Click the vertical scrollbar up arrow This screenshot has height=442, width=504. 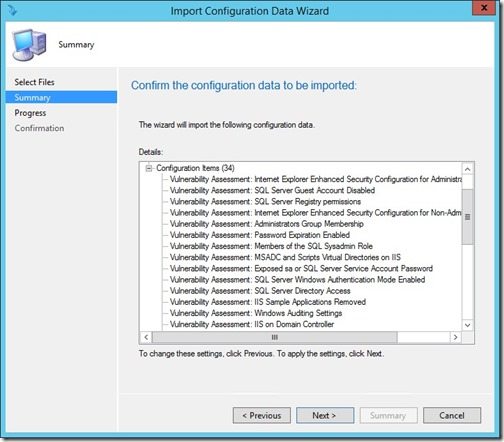(x=467, y=169)
